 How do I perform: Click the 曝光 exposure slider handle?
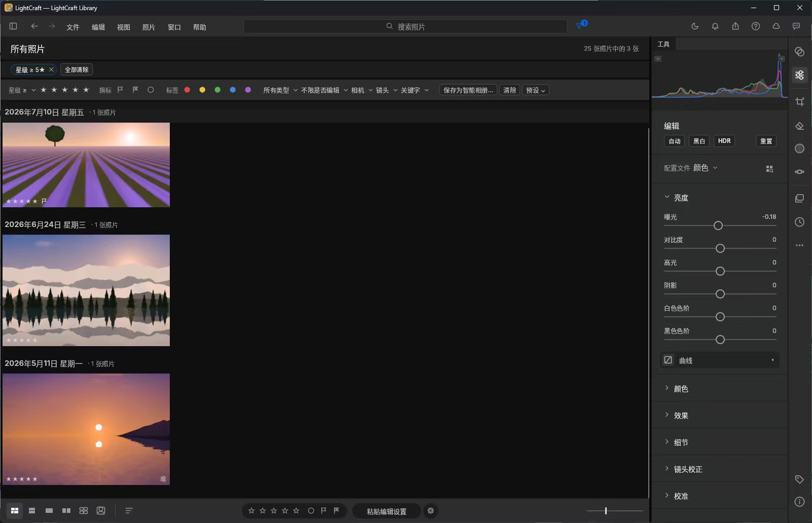[x=718, y=226]
